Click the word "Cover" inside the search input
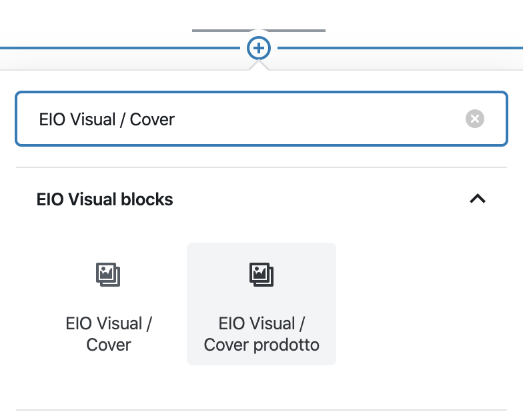The image size is (523, 420). (x=152, y=120)
